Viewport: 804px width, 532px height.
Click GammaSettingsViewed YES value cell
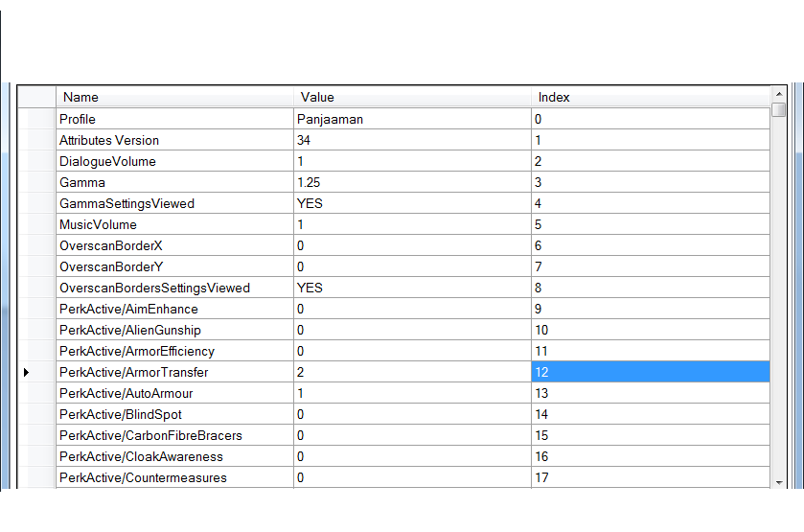pos(412,203)
